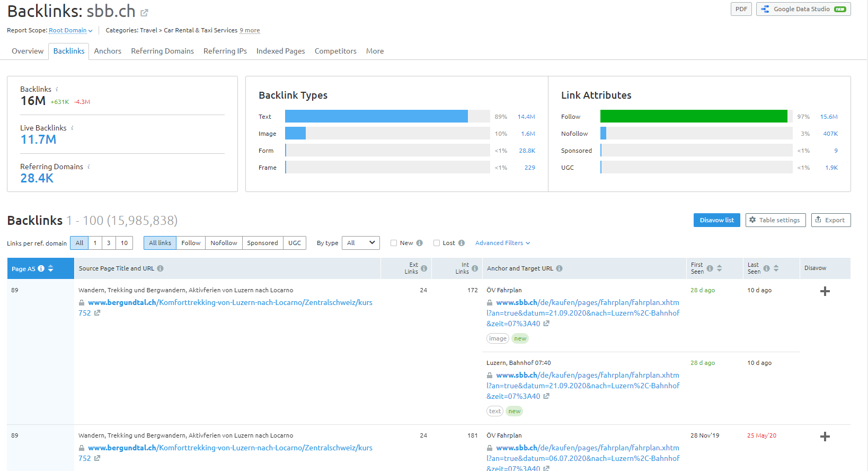Select 3 links per ref. domain

109,243
